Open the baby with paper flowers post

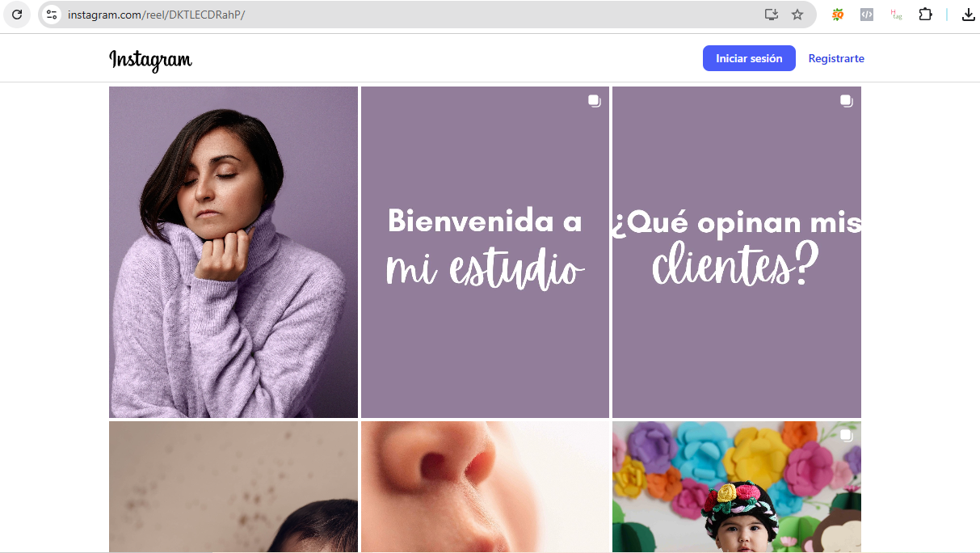(737, 487)
